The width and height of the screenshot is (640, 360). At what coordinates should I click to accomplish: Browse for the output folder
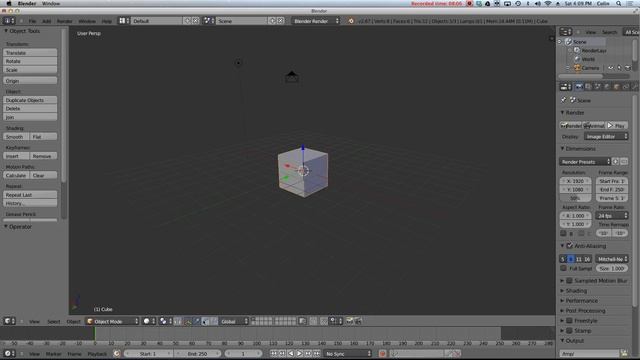point(624,353)
